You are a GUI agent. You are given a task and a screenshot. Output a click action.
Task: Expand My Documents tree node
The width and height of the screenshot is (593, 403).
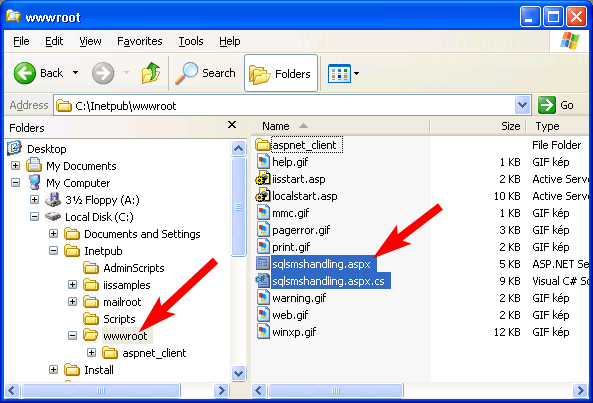coord(16,166)
